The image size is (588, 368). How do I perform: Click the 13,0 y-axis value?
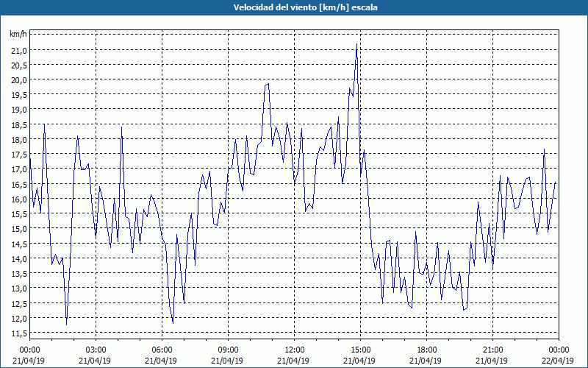pyautogui.click(x=20, y=289)
